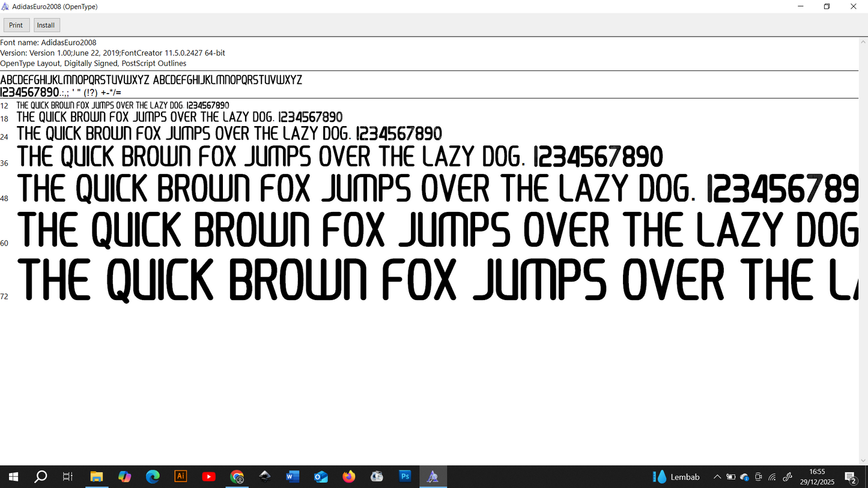Open Inkscape from the taskbar
The height and width of the screenshot is (488, 868).
click(x=265, y=477)
